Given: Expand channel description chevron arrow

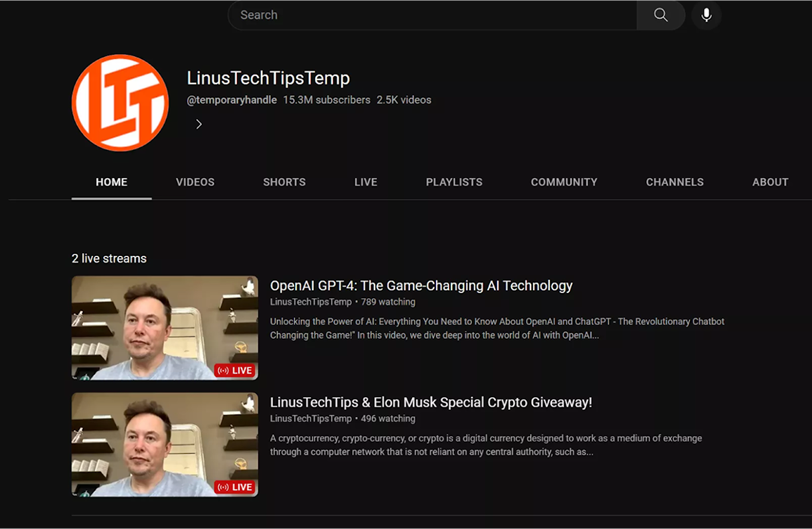Looking at the screenshot, I should [x=199, y=124].
